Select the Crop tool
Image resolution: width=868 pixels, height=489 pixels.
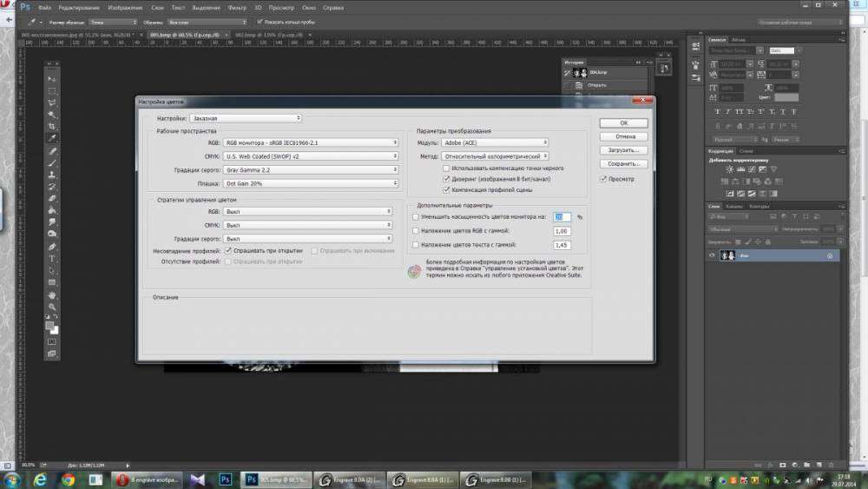point(52,126)
